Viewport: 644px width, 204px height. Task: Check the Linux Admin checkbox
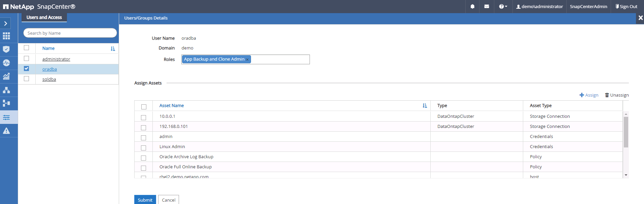click(144, 148)
